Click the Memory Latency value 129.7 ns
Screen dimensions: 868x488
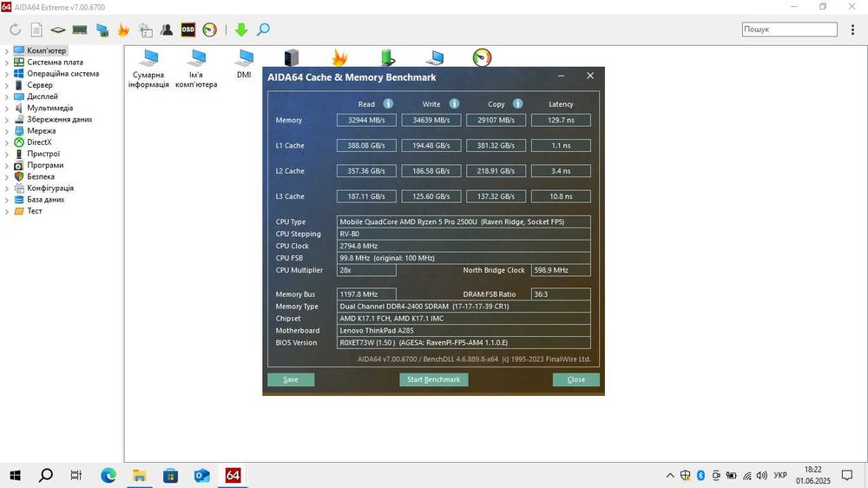(x=561, y=120)
